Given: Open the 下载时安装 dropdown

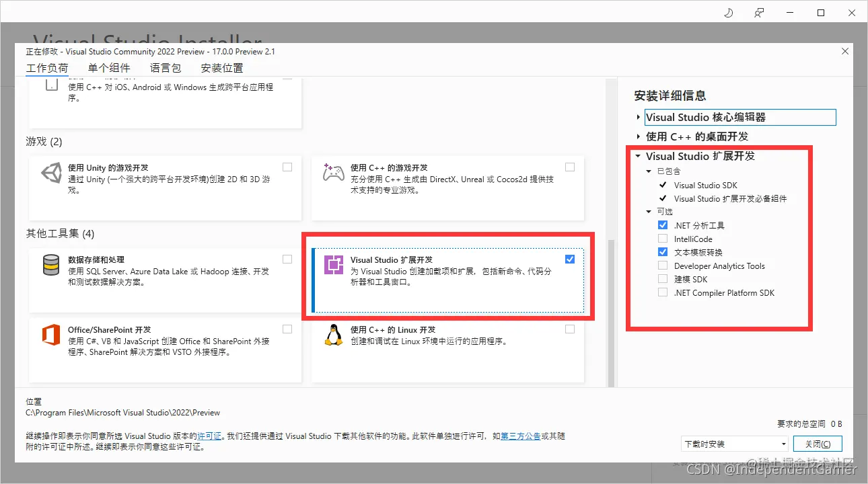Looking at the screenshot, I should [734, 444].
